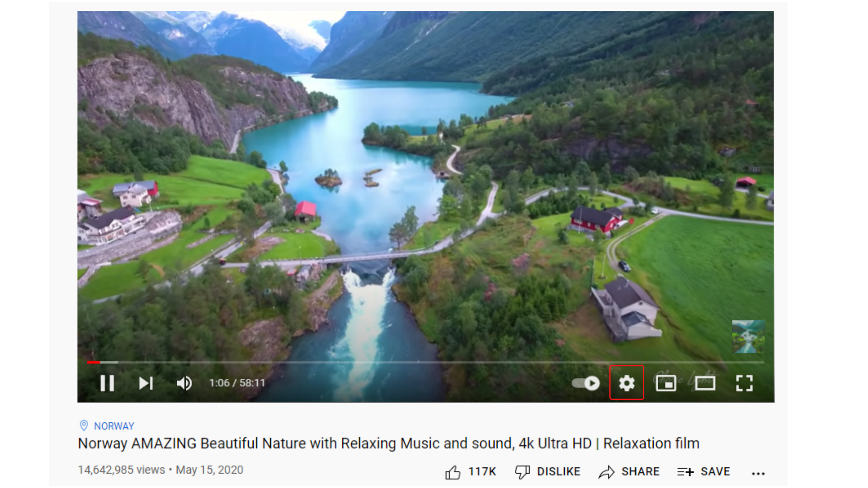
Task: Open the SHARE dialog
Action: (x=629, y=472)
